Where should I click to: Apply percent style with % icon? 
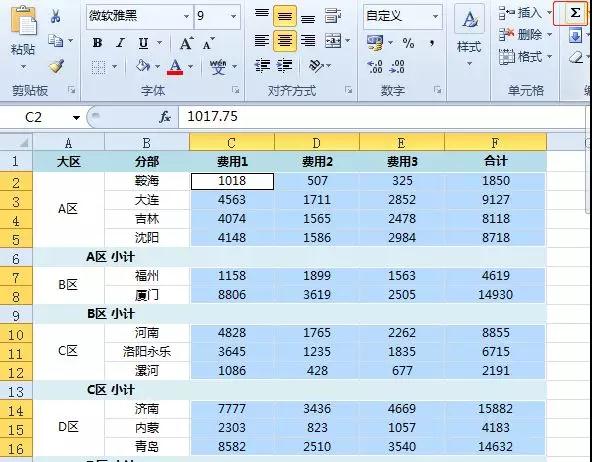click(408, 43)
